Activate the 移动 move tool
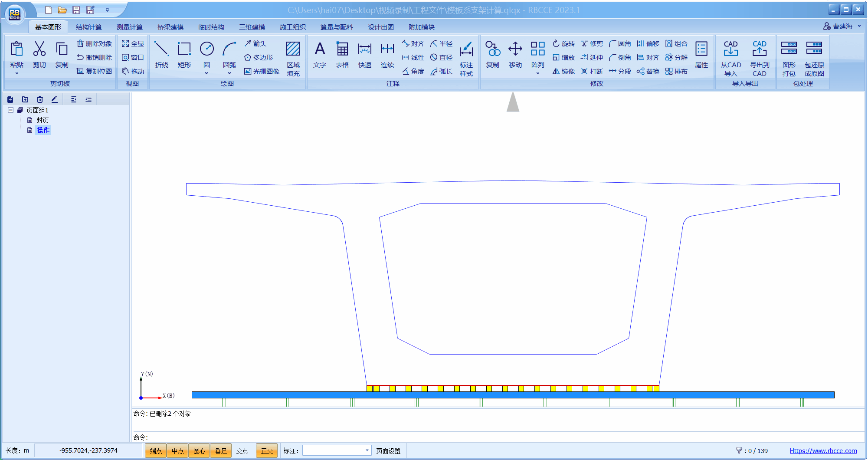868x460 pixels. coord(515,54)
